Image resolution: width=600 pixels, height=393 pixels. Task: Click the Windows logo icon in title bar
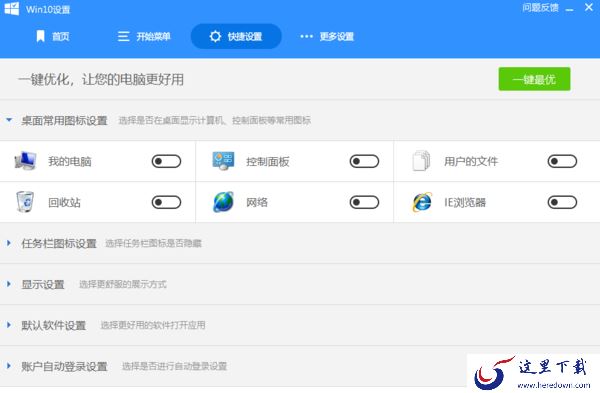[12, 8]
